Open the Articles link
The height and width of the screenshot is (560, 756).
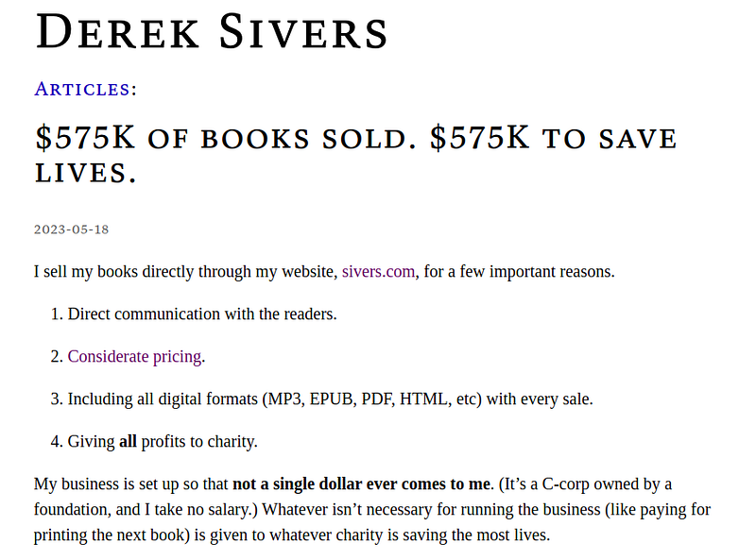click(82, 90)
